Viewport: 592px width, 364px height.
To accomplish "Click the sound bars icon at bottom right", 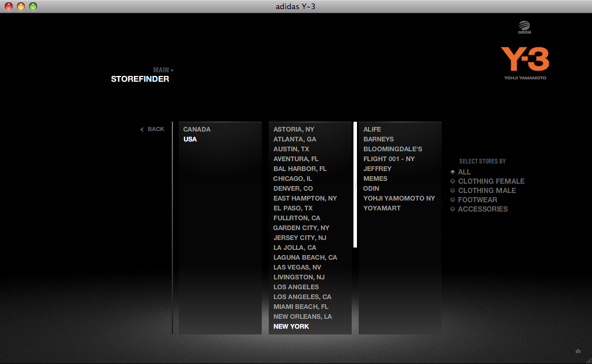I will click(x=578, y=351).
